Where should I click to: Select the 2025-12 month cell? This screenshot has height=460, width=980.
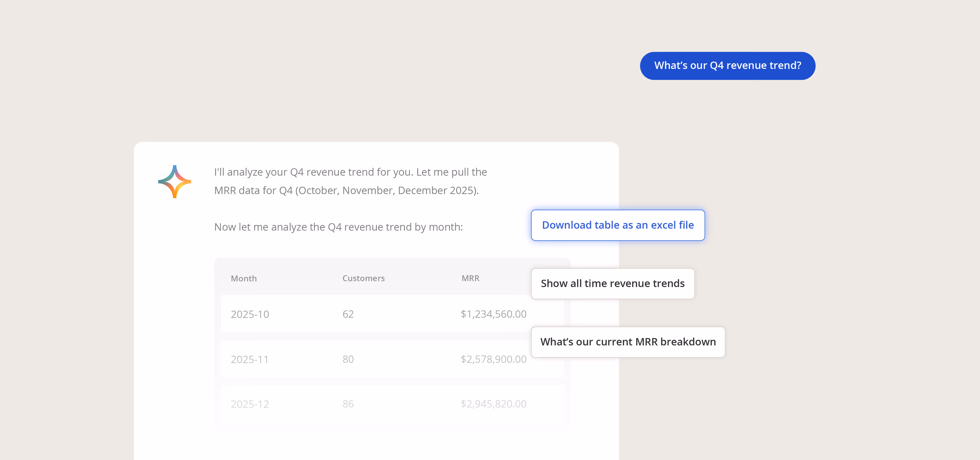click(x=250, y=404)
